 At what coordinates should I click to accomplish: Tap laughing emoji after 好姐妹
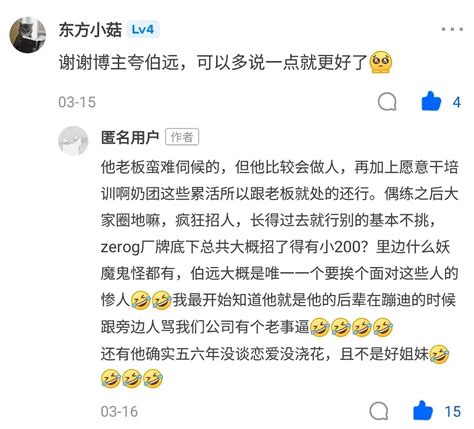440,354
